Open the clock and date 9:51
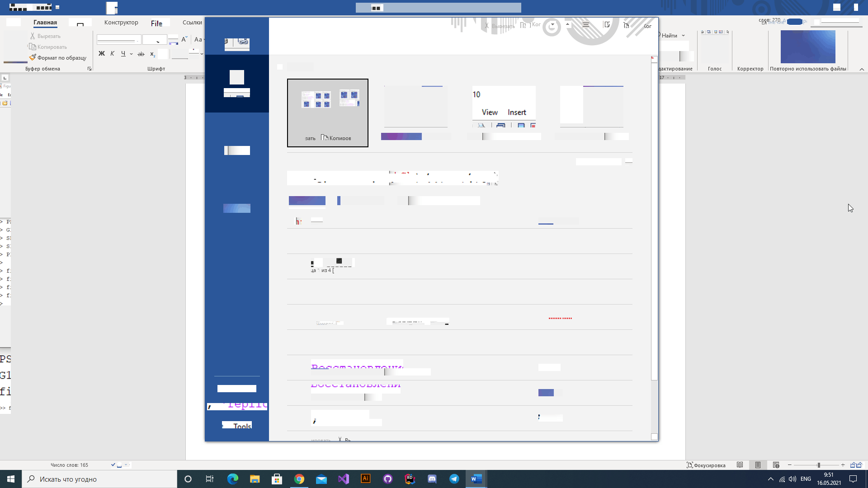 point(829,479)
